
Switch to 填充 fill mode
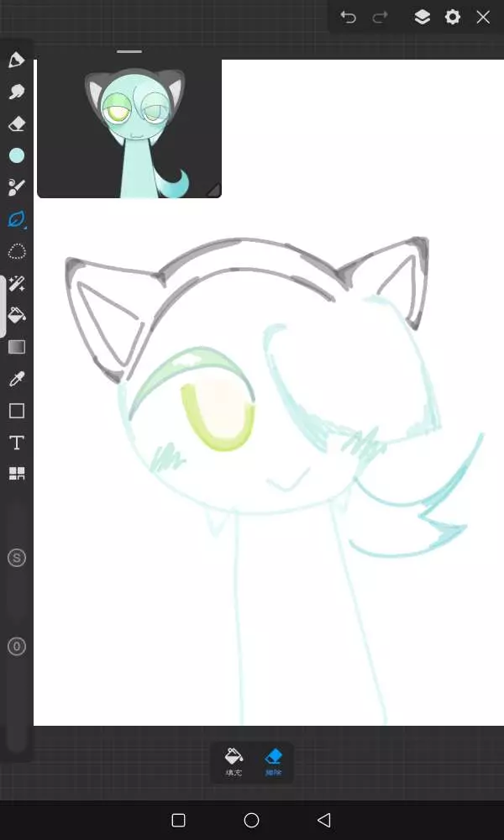(234, 763)
